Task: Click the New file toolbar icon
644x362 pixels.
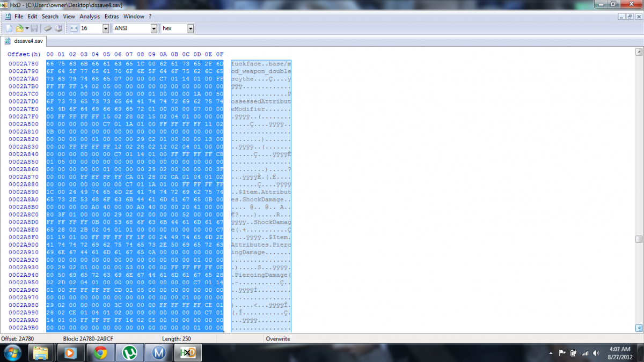Action: [9, 28]
